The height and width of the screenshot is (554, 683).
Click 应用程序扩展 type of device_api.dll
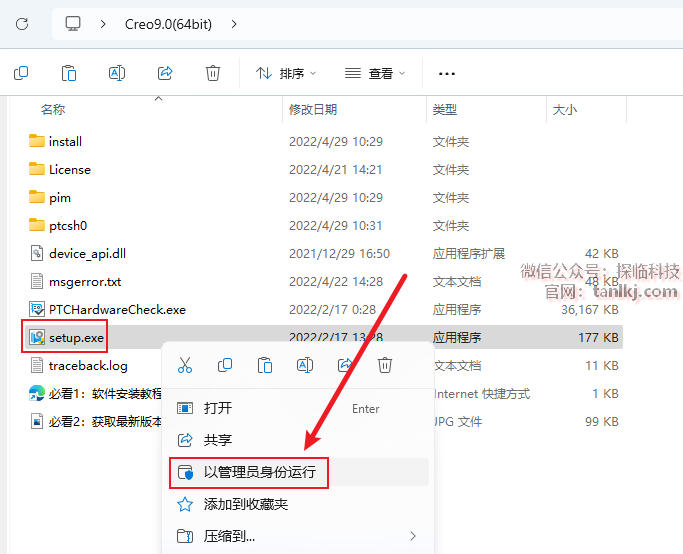[x=469, y=253]
